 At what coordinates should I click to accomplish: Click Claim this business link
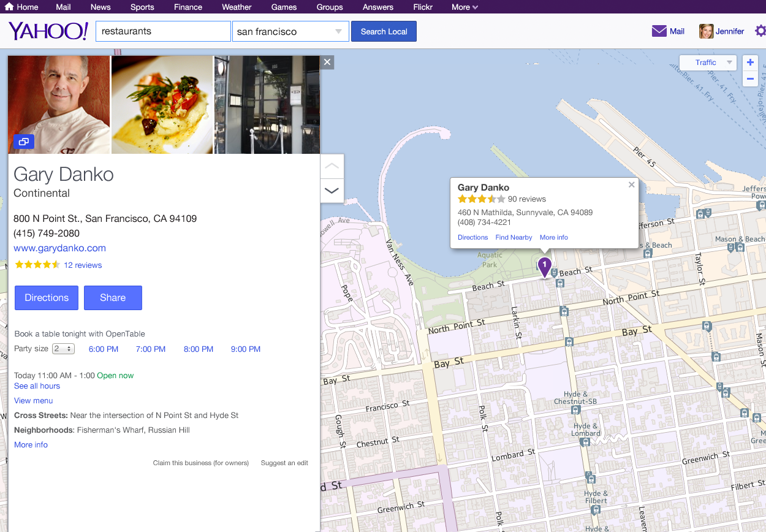(x=201, y=463)
